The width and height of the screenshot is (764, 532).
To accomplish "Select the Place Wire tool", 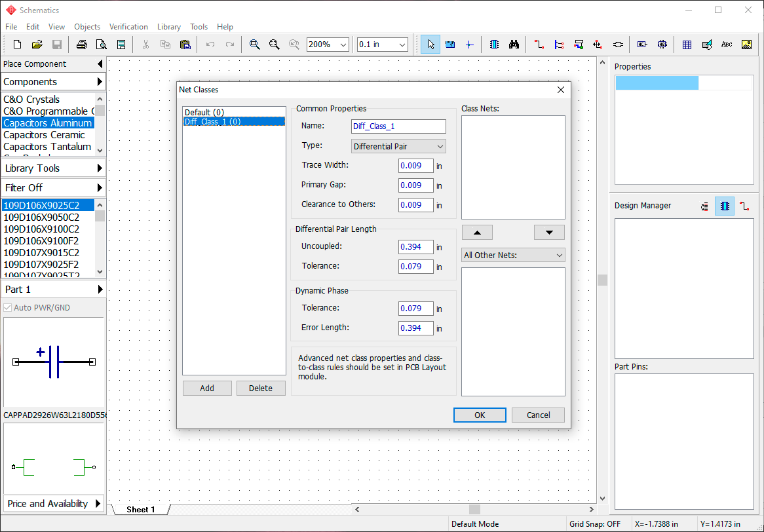I will [539, 45].
